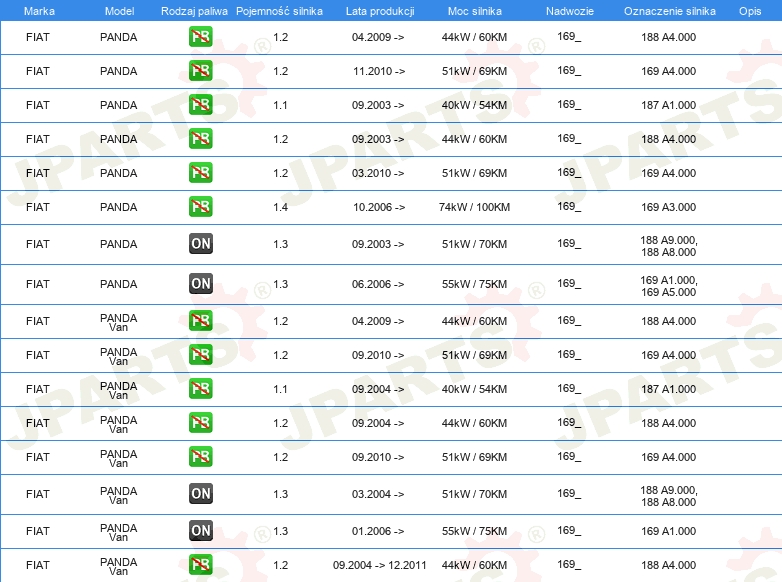Click the engine code 169 A3.000
This screenshot has width=782, height=582.
(668, 207)
